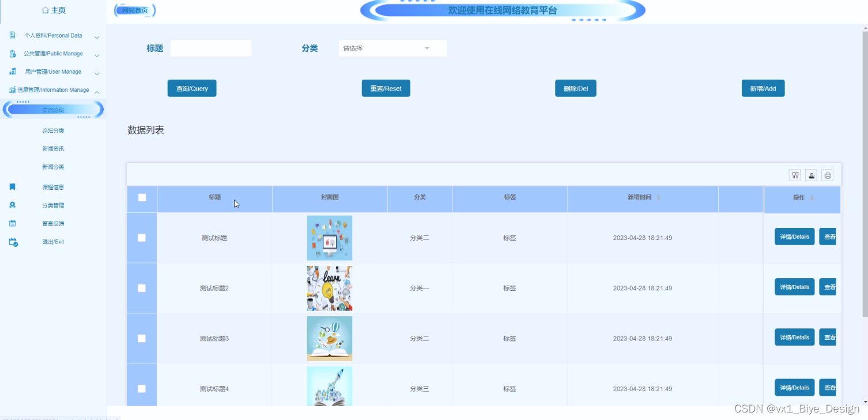Click the 数据列表 heading
Image resolution: width=868 pixels, height=420 pixels.
146,130
